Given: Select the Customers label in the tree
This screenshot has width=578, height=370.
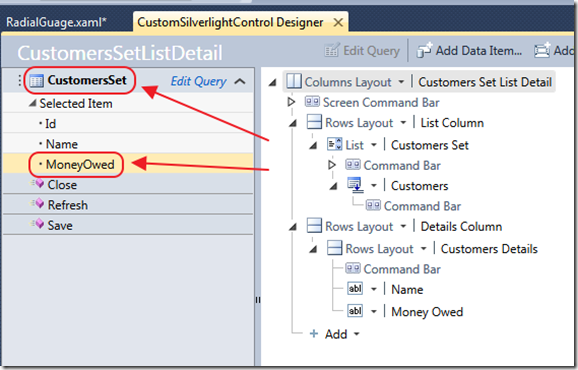Looking at the screenshot, I should (419, 186).
